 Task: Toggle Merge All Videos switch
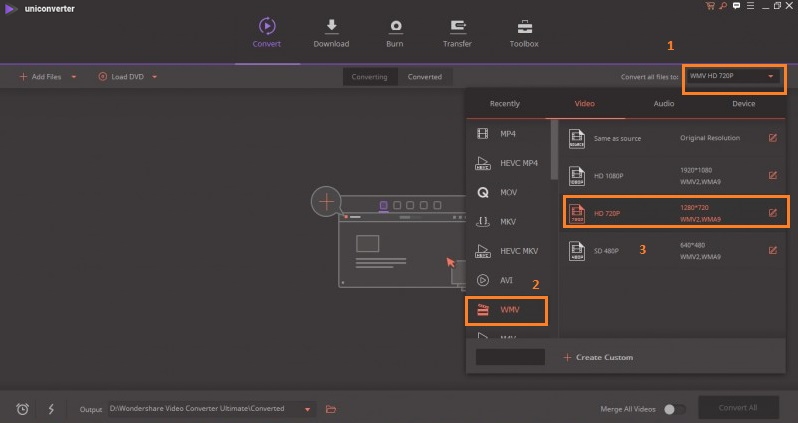[x=674, y=409]
